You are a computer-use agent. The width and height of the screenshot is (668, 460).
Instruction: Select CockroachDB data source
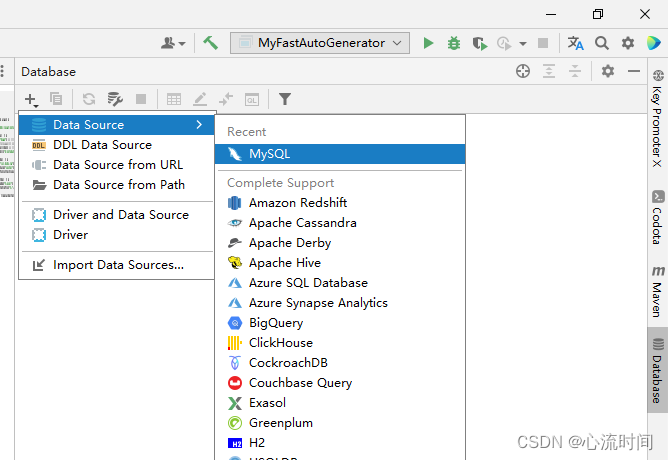340,363
